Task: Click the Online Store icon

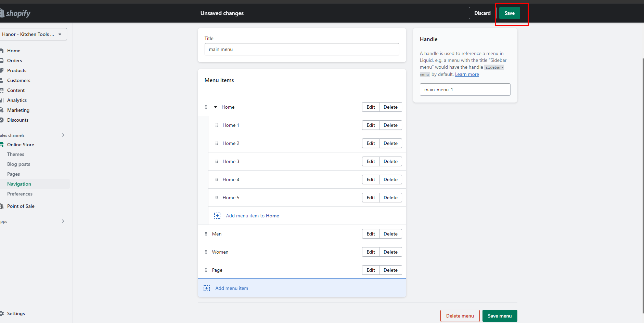Action: tap(2, 145)
